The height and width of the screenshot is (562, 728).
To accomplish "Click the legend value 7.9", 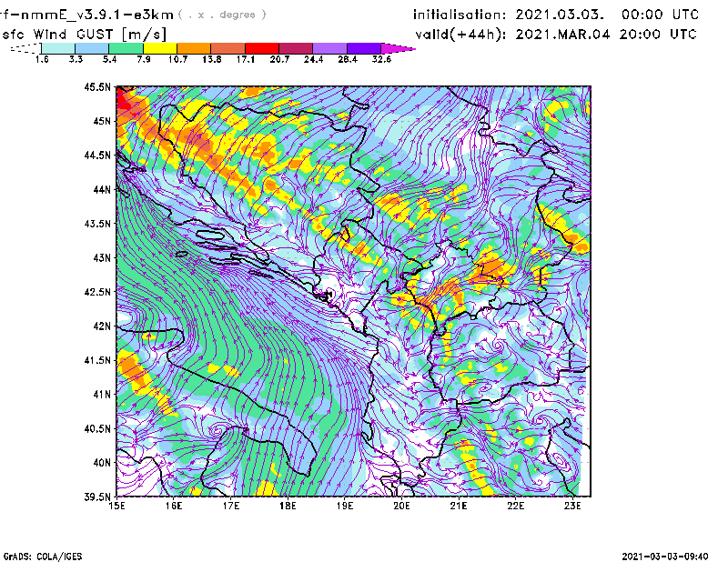I will click(x=144, y=59).
